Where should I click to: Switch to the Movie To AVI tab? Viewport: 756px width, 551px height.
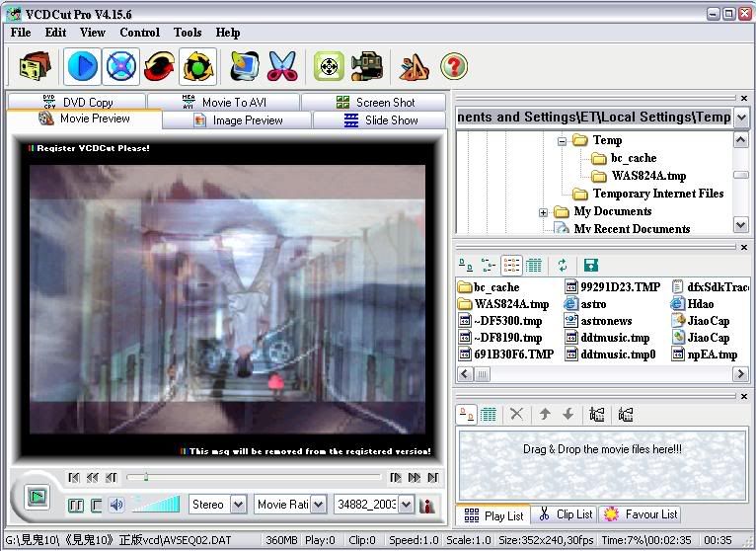pos(224,102)
